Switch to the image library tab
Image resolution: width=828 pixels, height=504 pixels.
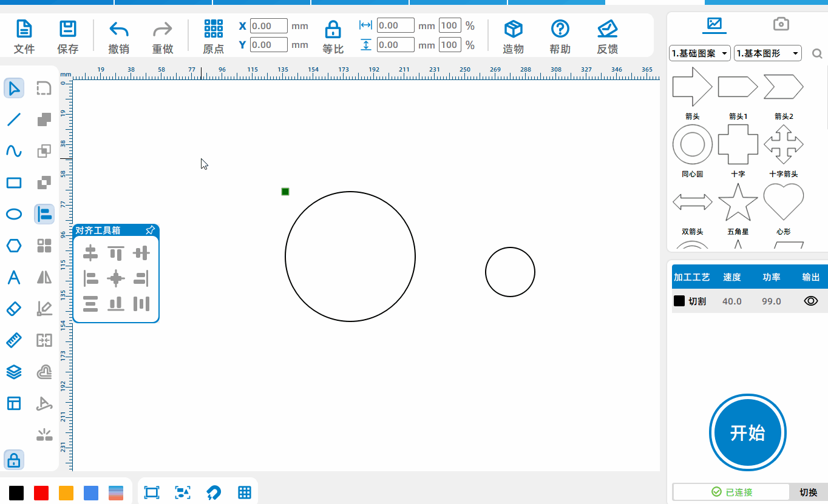(714, 24)
